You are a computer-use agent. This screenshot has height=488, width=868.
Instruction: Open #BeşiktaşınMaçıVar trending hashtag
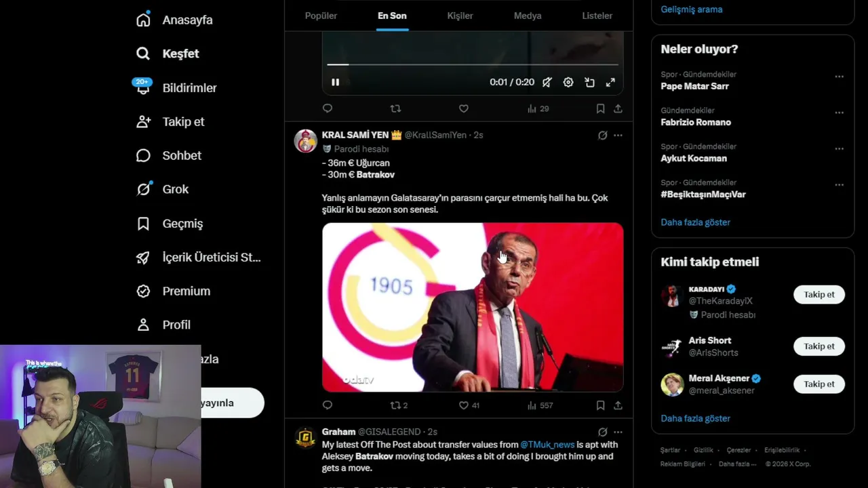[703, 194]
